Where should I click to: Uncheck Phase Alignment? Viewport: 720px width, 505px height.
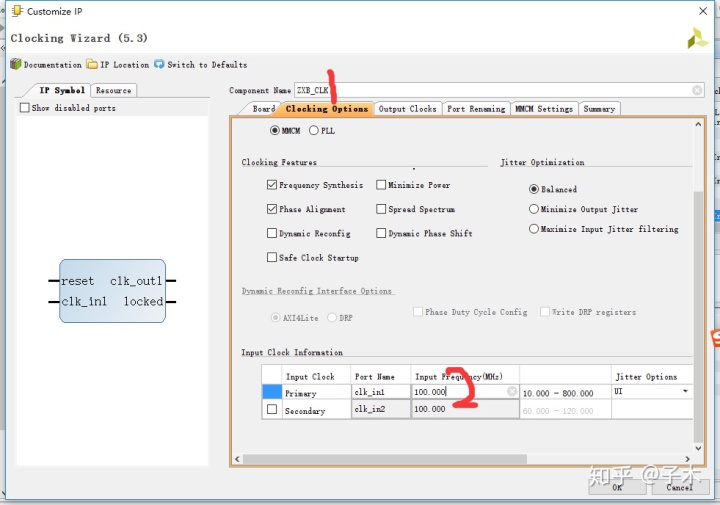272,209
